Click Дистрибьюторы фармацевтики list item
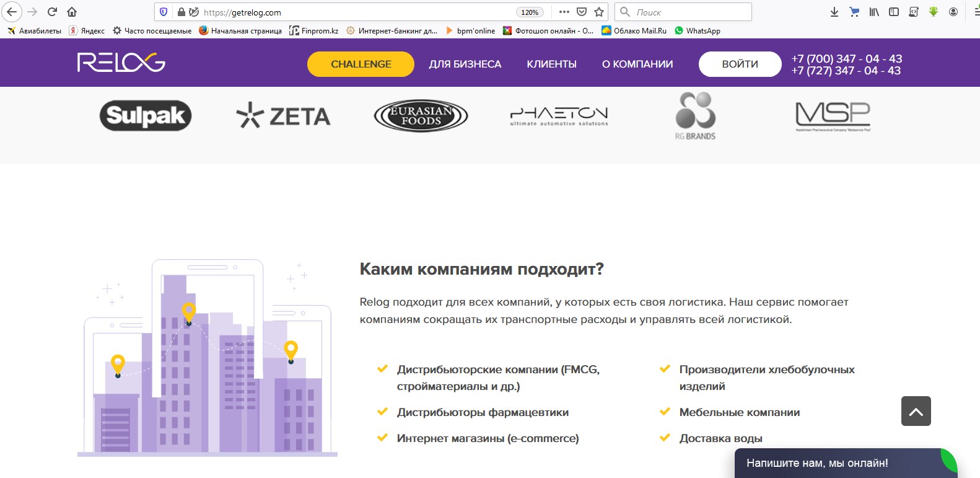Viewport: 980px width, 478px height. (483, 412)
